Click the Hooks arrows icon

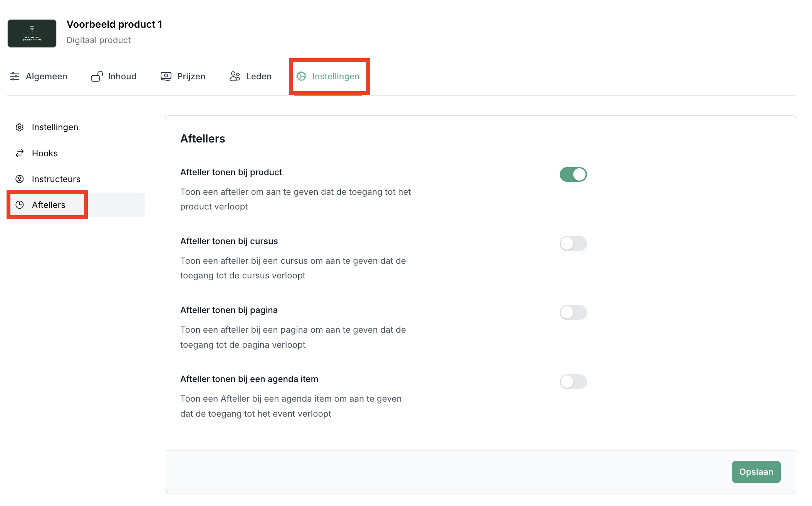[x=20, y=153]
